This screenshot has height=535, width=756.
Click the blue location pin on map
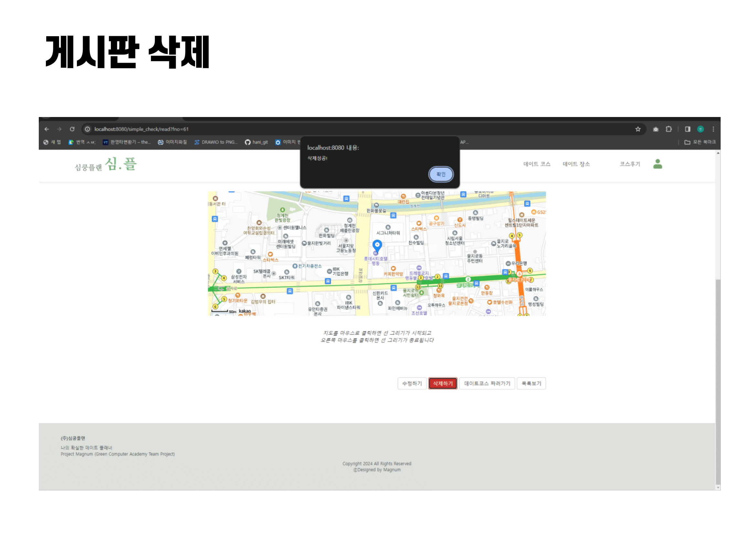[x=377, y=245]
